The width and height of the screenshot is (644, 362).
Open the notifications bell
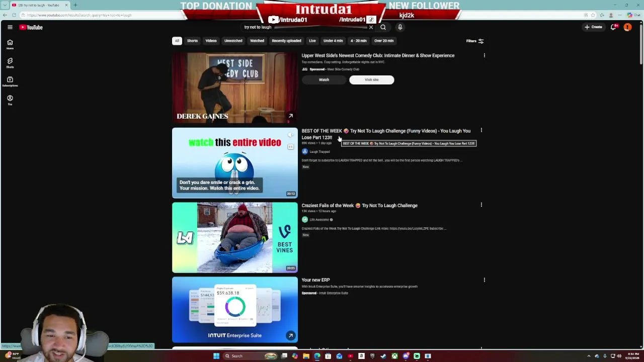tap(613, 27)
